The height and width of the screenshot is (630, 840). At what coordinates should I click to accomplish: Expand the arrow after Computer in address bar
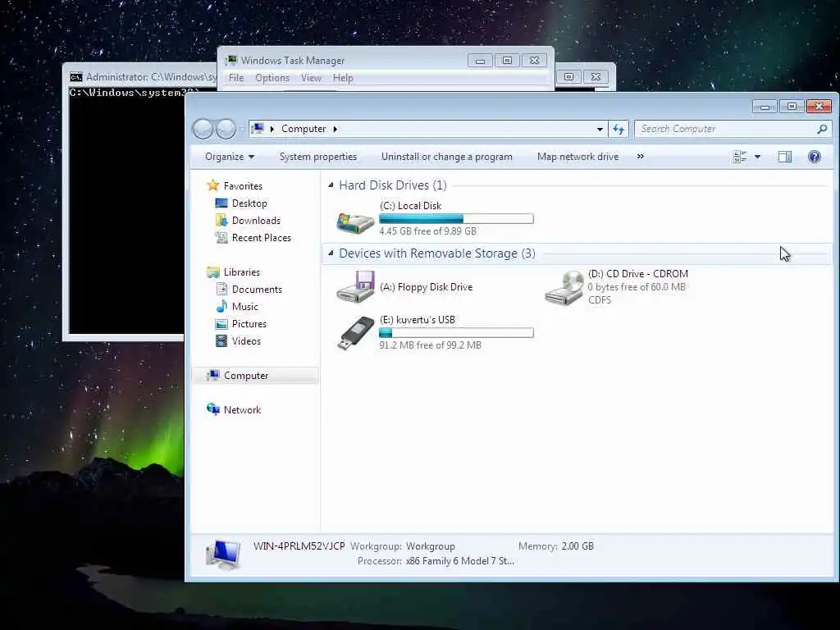pos(336,129)
